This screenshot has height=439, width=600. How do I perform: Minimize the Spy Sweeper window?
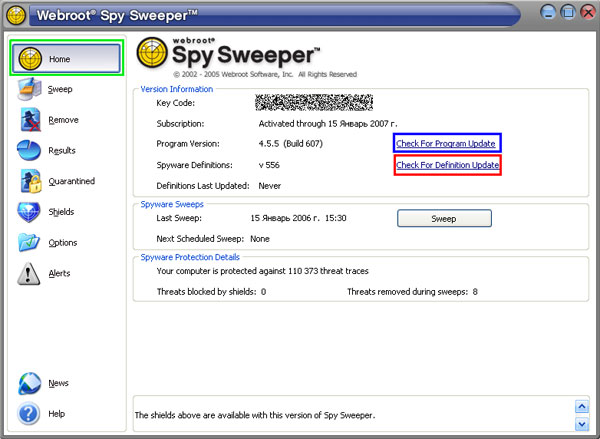pos(548,13)
